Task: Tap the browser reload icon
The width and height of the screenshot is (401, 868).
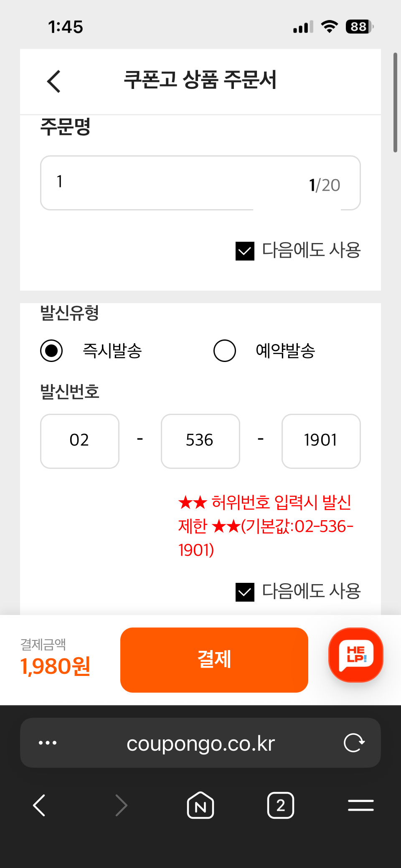Action: [x=354, y=743]
